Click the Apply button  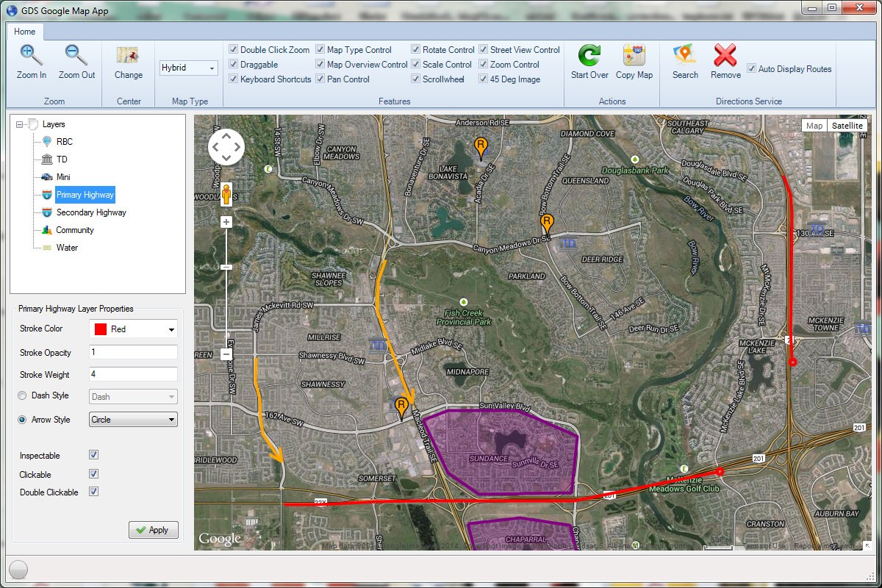point(153,530)
